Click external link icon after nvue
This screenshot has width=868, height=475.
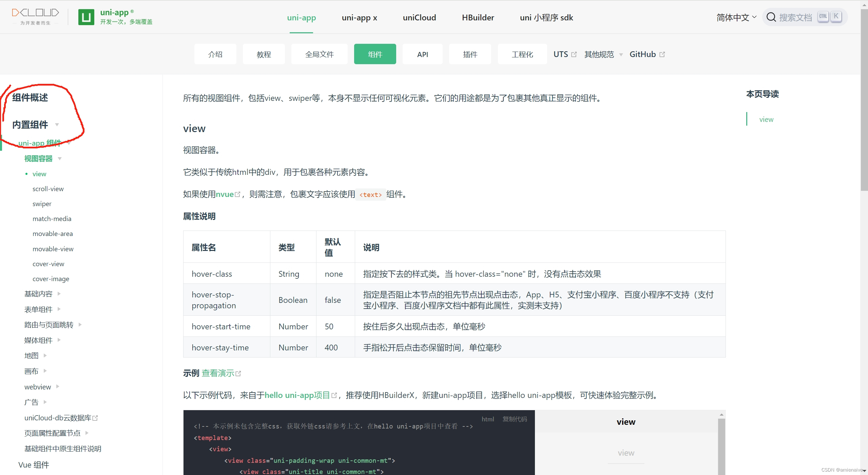pyautogui.click(x=237, y=194)
